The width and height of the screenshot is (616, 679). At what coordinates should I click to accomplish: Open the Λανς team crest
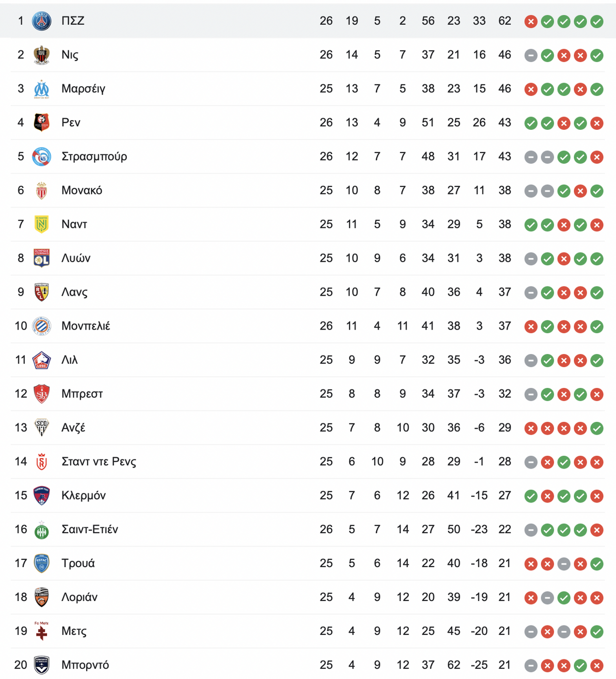pos(42,292)
